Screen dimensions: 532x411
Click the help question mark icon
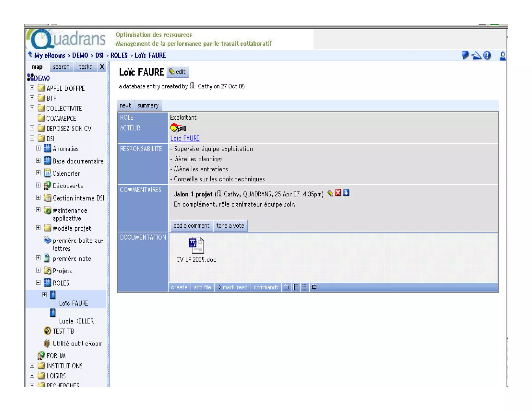coord(487,55)
